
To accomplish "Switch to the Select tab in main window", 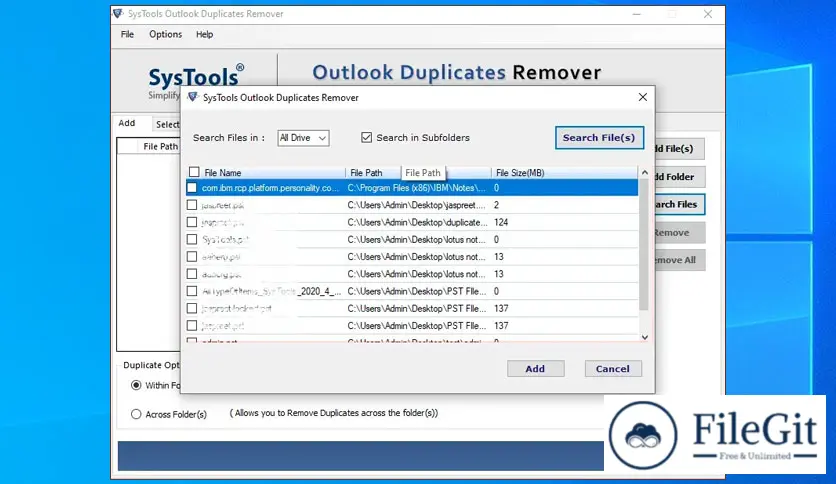I will point(167,124).
